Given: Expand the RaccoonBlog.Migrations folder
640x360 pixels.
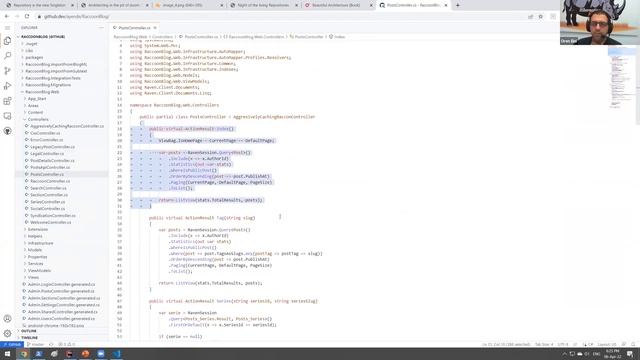Looking at the screenshot, I should click(x=48, y=85).
